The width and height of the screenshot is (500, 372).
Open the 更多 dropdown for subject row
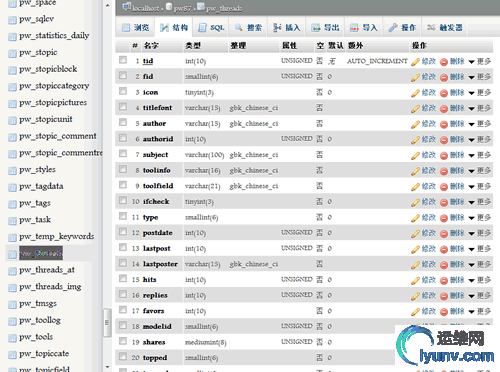point(480,155)
